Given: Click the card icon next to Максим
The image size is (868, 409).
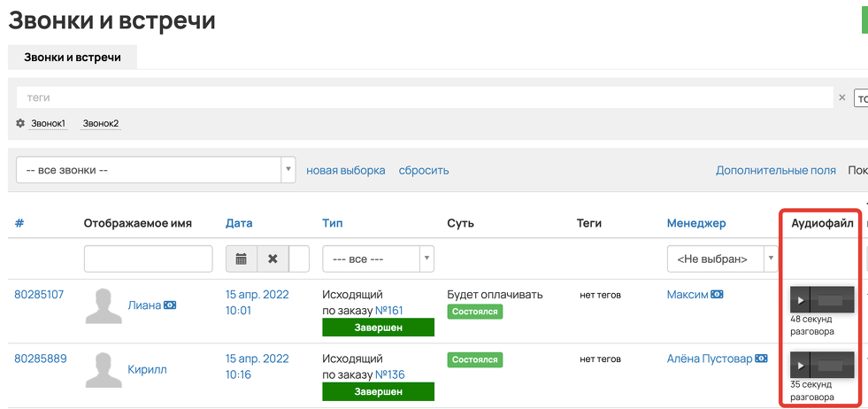Looking at the screenshot, I should (717, 295).
